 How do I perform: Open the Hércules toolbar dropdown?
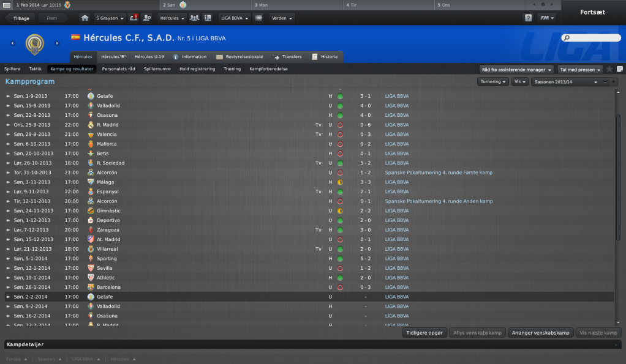point(172,18)
